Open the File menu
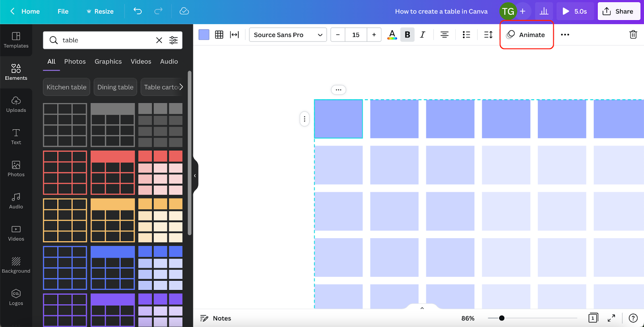Image resolution: width=644 pixels, height=327 pixels. click(x=63, y=11)
